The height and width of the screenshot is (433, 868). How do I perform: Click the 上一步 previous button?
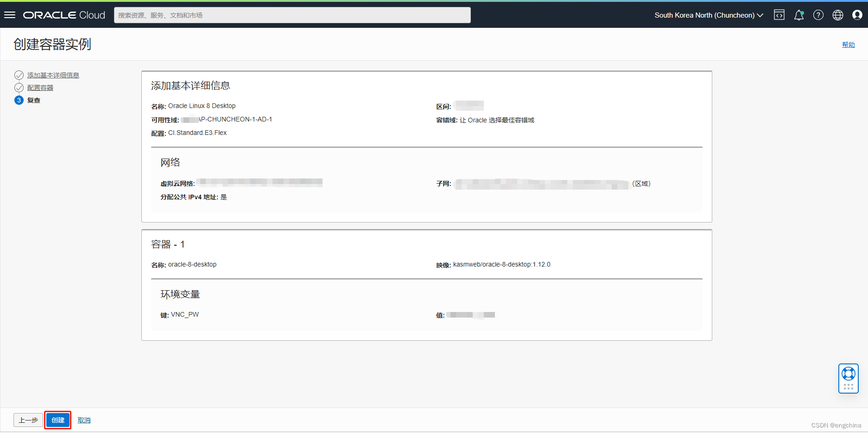28,420
